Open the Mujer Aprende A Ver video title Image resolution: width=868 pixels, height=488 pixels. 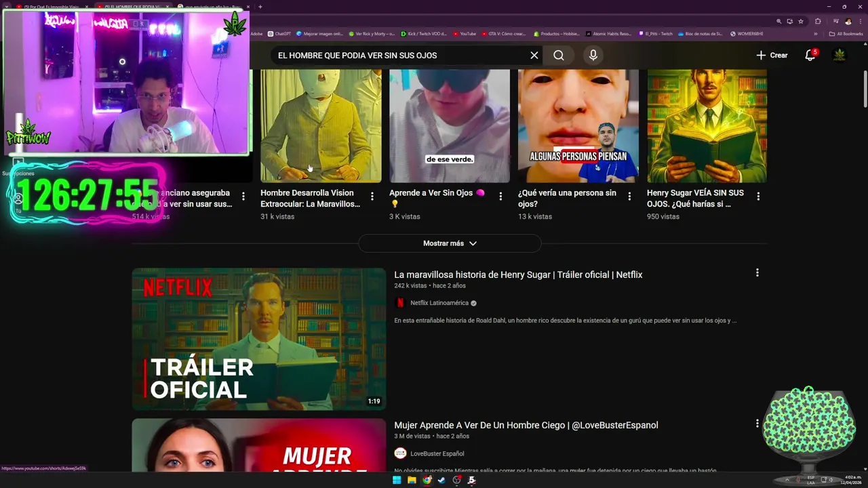point(526,425)
